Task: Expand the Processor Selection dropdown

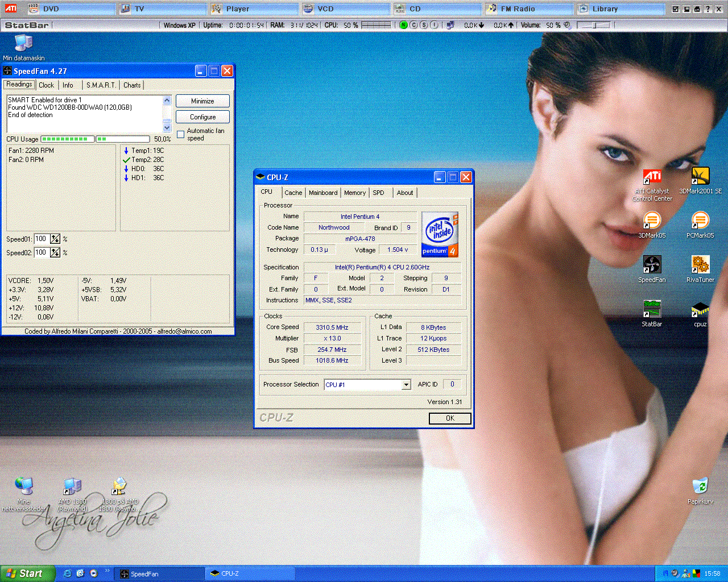Action: click(406, 385)
